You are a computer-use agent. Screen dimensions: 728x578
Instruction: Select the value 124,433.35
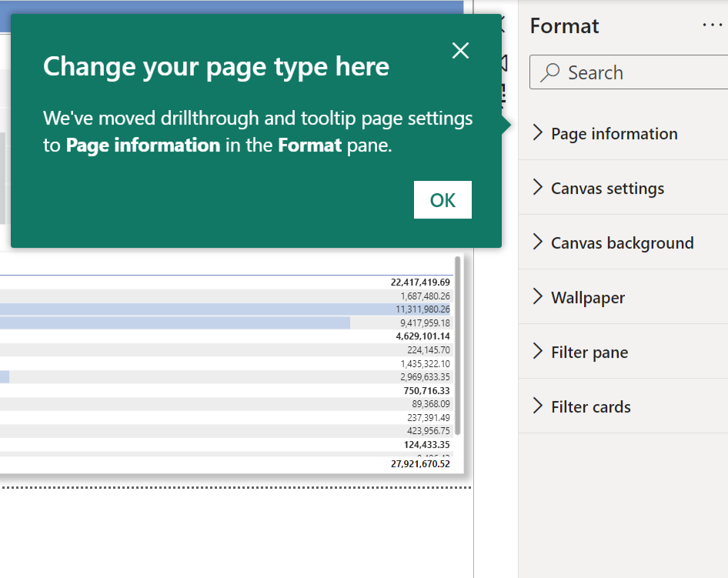pos(426,445)
